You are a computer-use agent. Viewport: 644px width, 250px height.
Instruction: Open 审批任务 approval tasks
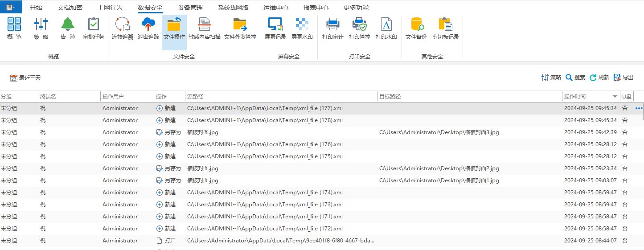[94, 29]
